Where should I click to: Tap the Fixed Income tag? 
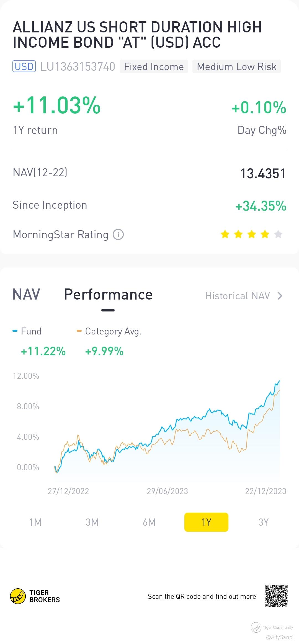click(154, 67)
